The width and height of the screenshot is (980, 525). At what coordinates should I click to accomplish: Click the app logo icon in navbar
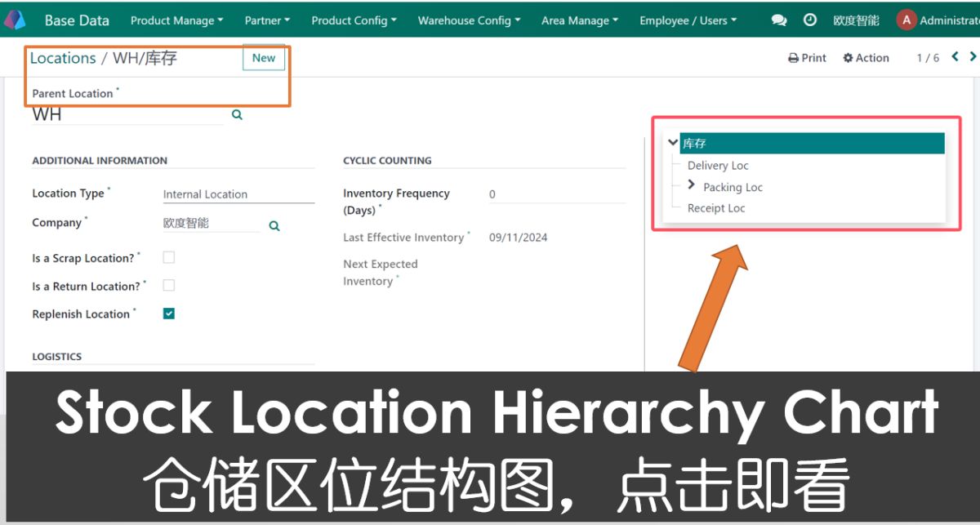[x=15, y=20]
